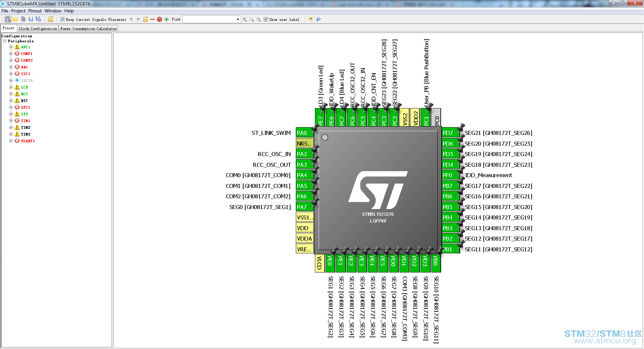Click the New Project toolbar icon
Viewport: 644px width, 349px height.
8,19
